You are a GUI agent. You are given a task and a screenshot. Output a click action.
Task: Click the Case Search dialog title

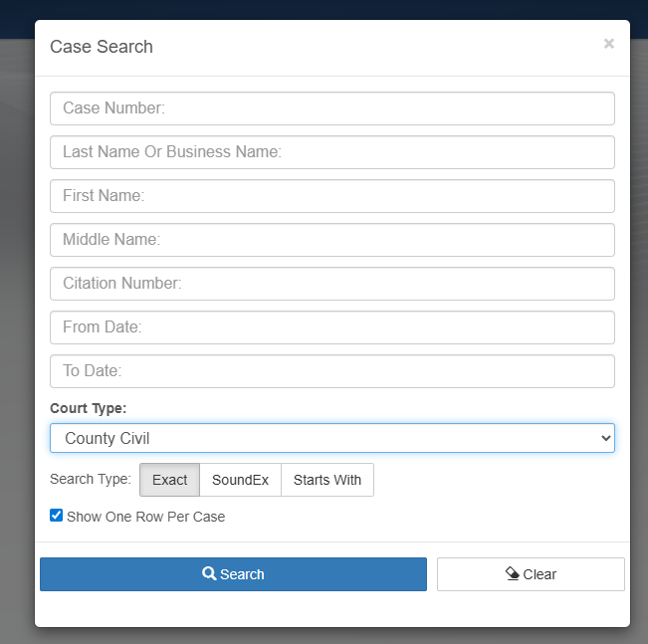tap(102, 47)
